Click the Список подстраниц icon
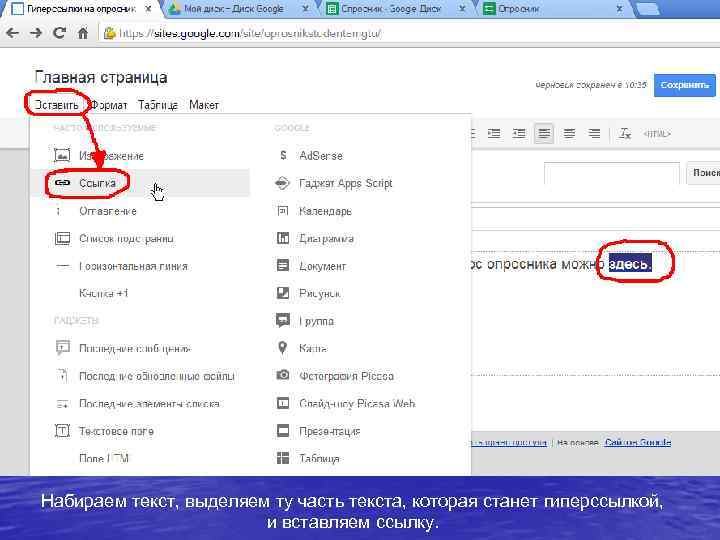The height and width of the screenshot is (540, 720). (x=62, y=239)
